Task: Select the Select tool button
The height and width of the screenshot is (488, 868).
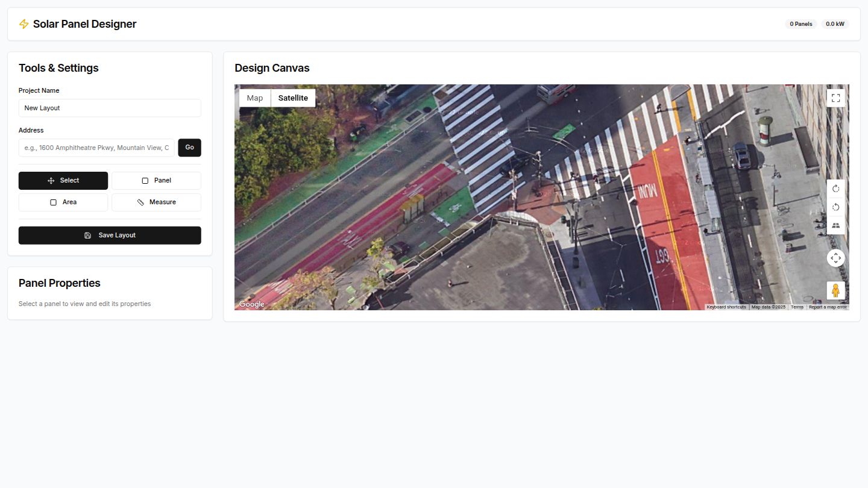Action: pyautogui.click(x=63, y=181)
